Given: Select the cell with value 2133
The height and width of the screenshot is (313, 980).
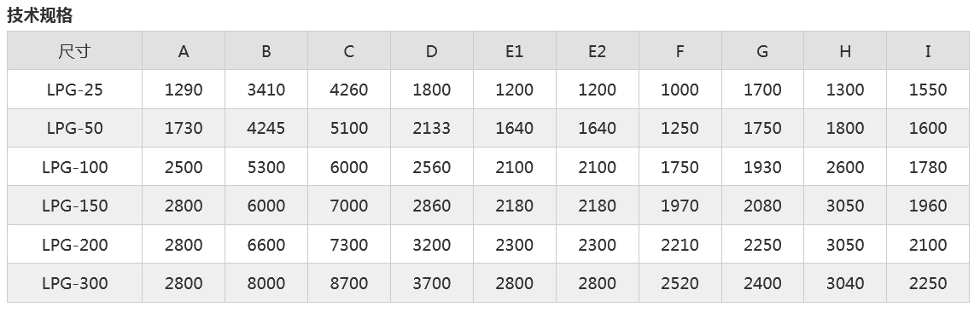Looking at the screenshot, I should (x=432, y=128).
